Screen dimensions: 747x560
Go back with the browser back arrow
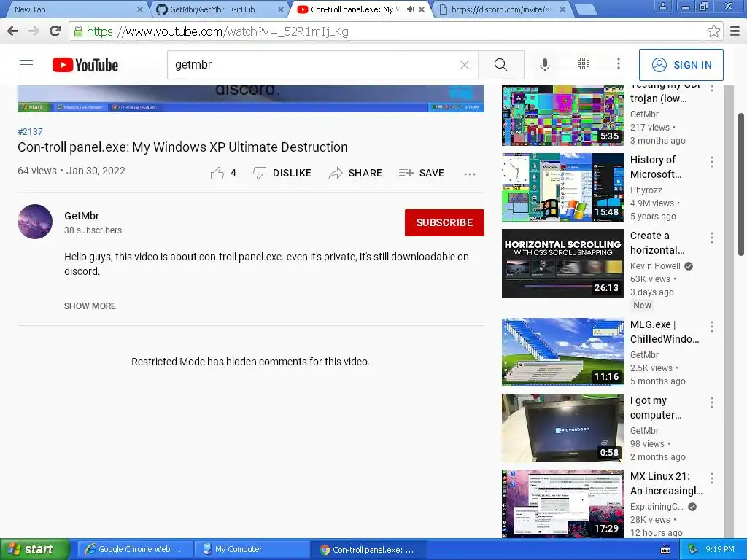(13, 31)
